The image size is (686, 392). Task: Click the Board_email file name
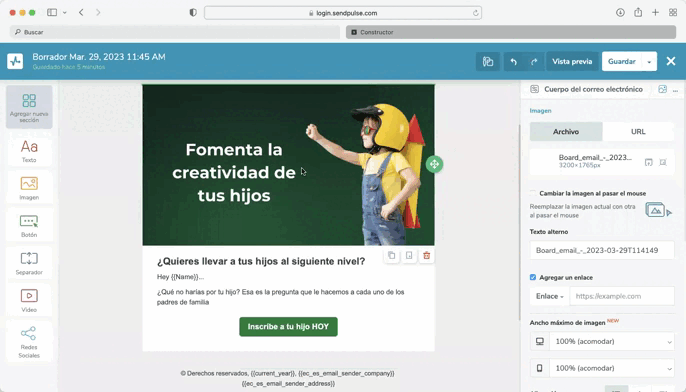[x=595, y=158]
